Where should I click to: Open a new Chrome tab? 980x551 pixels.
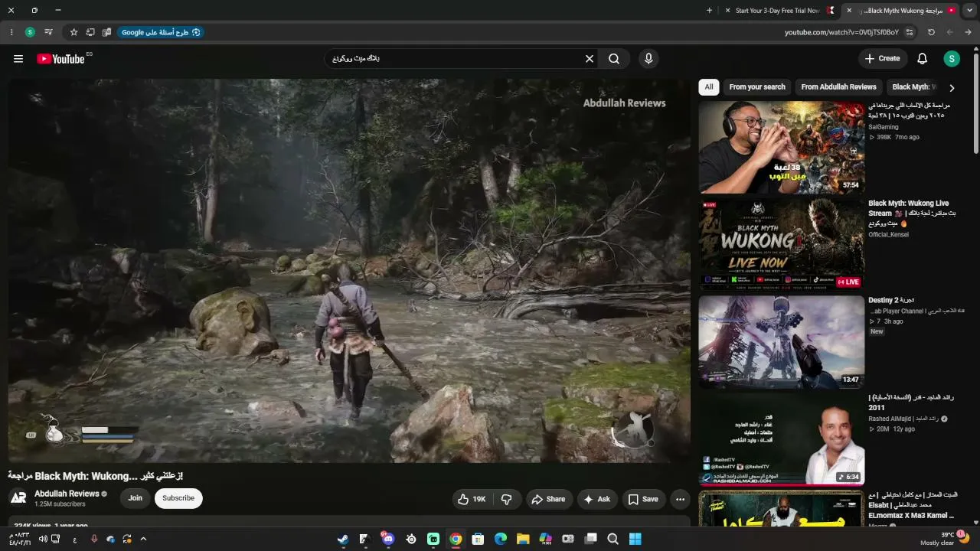[x=709, y=11]
